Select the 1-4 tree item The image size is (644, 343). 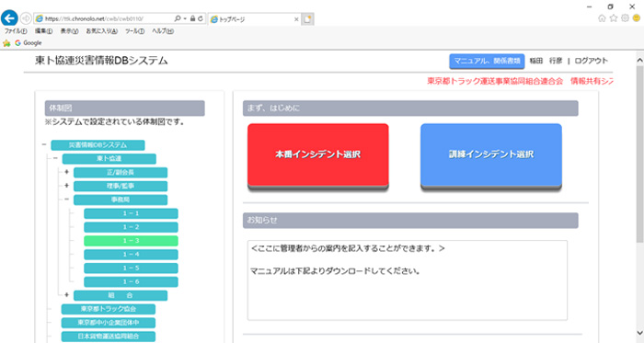pyautogui.click(x=131, y=255)
